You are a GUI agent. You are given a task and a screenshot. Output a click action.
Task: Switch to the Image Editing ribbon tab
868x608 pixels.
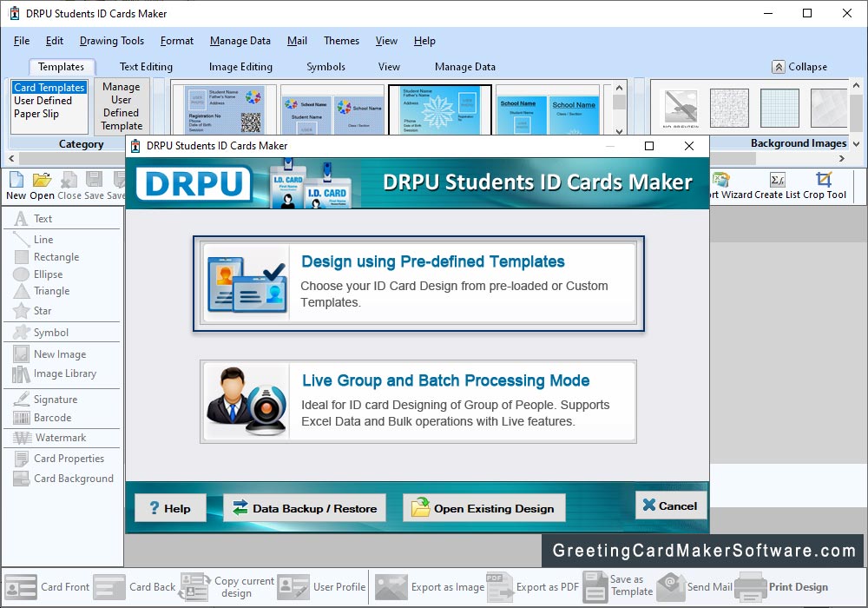tap(240, 67)
